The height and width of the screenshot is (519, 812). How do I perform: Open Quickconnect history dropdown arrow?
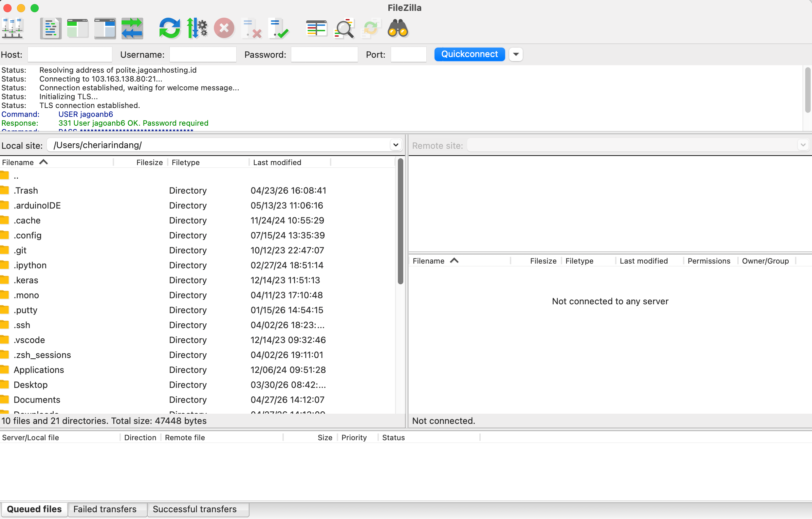tap(516, 54)
